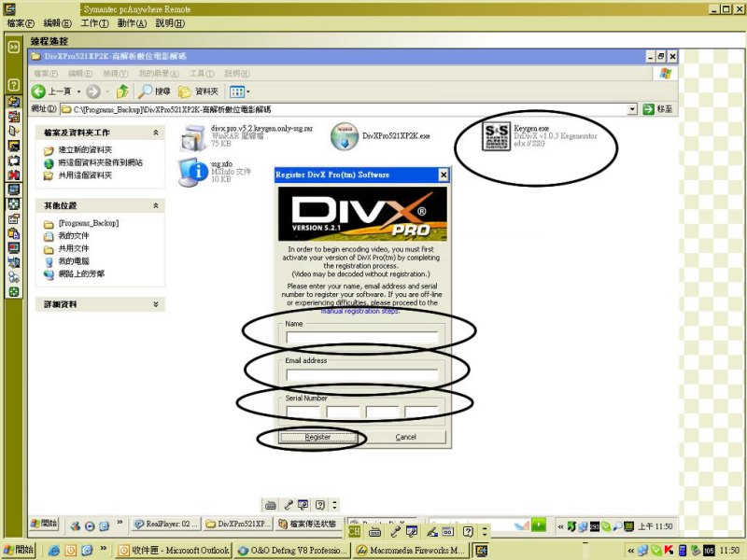Close the Register DivX Pro dialog
This screenshot has height=560, width=747.
pyautogui.click(x=443, y=175)
